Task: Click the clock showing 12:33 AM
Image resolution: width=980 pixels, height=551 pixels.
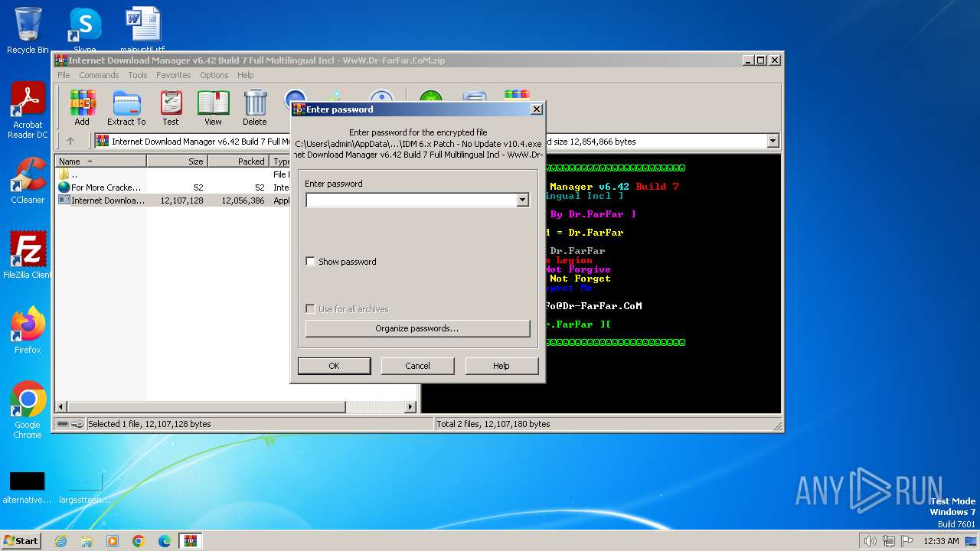Action: point(941,541)
